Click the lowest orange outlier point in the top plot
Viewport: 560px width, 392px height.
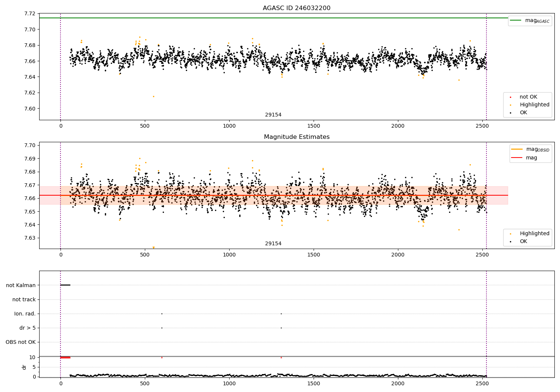pyautogui.click(x=153, y=96)
